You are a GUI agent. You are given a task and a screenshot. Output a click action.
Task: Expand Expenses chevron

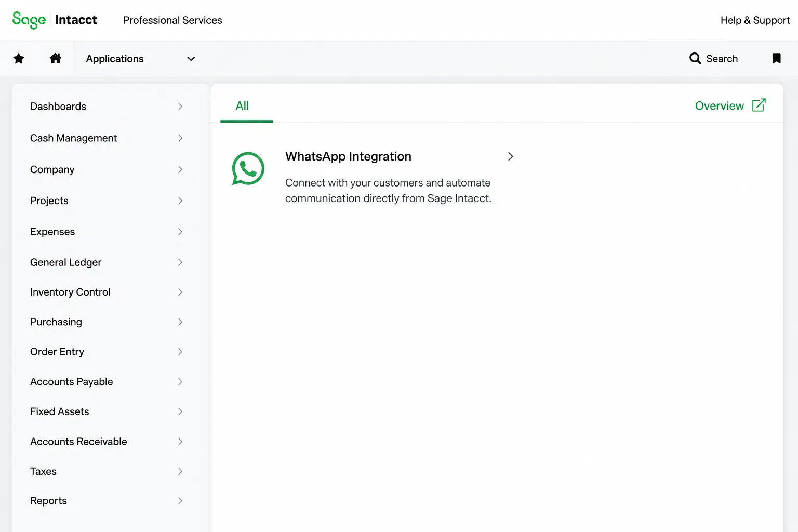[x=180, y=232]
